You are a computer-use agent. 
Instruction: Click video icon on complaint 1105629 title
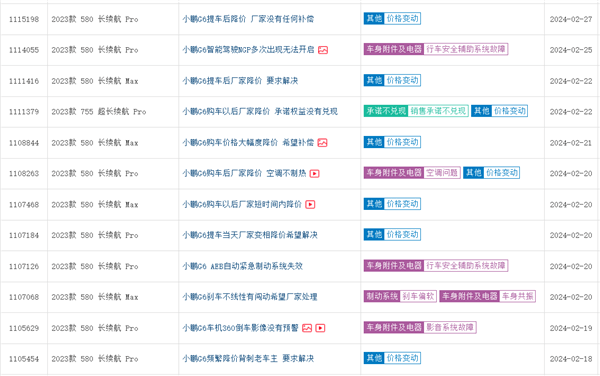(x=320, y=328)
